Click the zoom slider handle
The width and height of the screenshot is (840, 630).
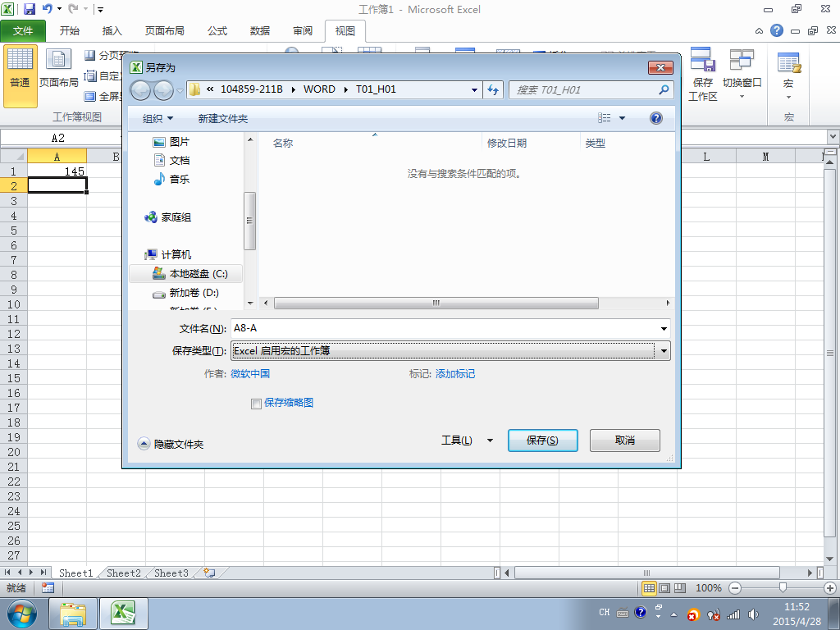(783, 587)
